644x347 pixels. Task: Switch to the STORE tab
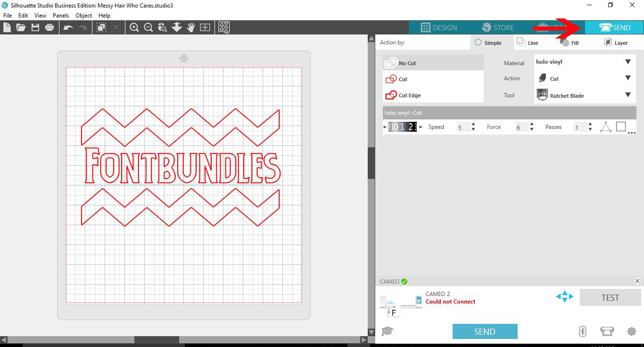[x=497, y=27]
